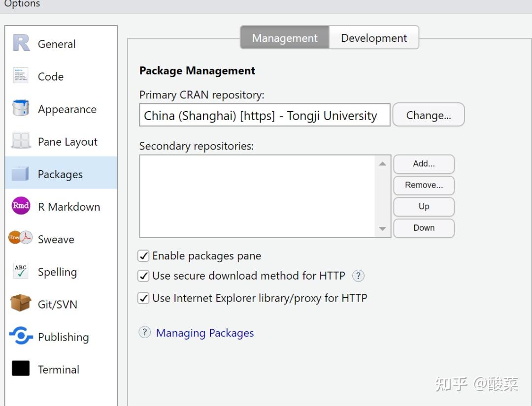Screen dimensions: 532x406
Task: Toggle Enable packages pane checkbox
Action: [x=144, y=256]
